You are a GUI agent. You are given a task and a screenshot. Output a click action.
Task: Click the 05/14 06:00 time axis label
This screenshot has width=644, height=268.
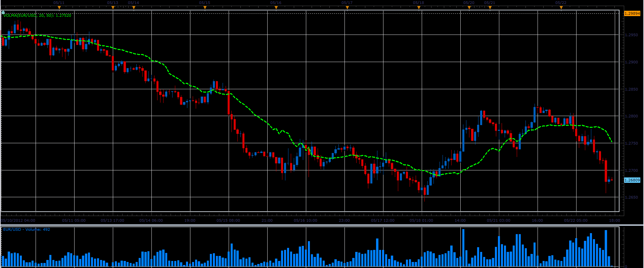[151, 220]
